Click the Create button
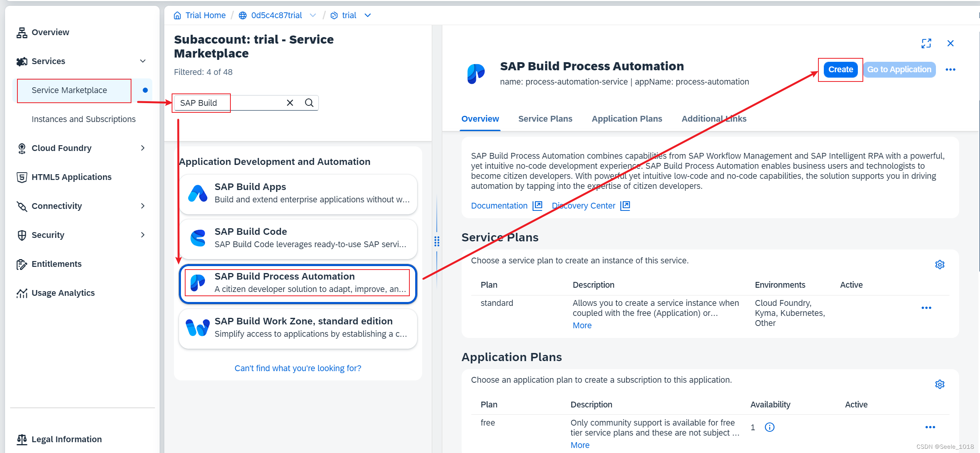This screenshot has height=453, width=980. click(x=840, y=70)
